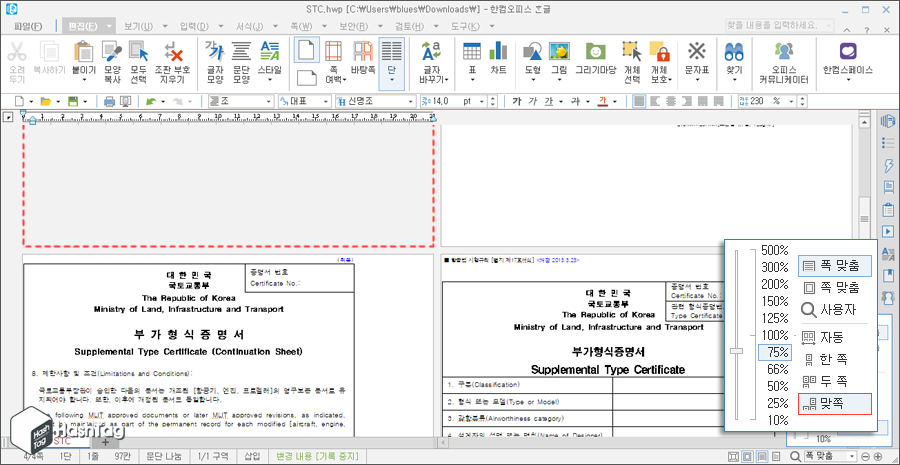
Task: Open the 입력(D) menu
Action: (x=194, y=26)
